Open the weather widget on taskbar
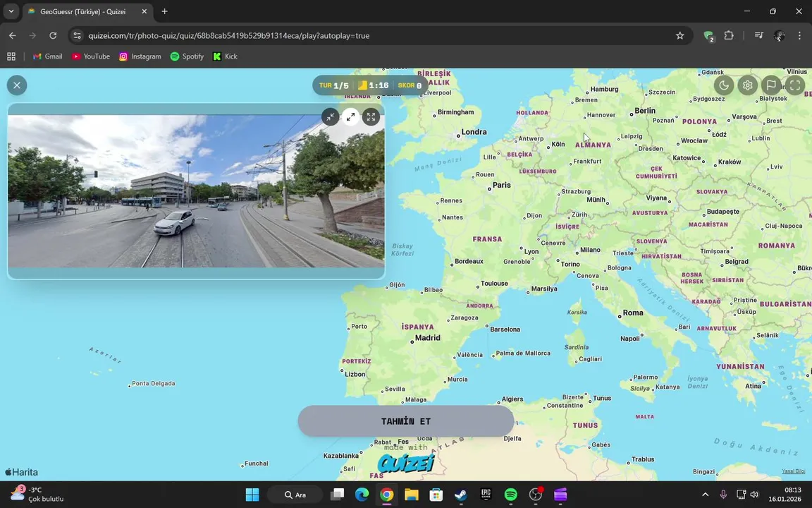The width and height of the screenshot is (812, 508). (36, 495)
